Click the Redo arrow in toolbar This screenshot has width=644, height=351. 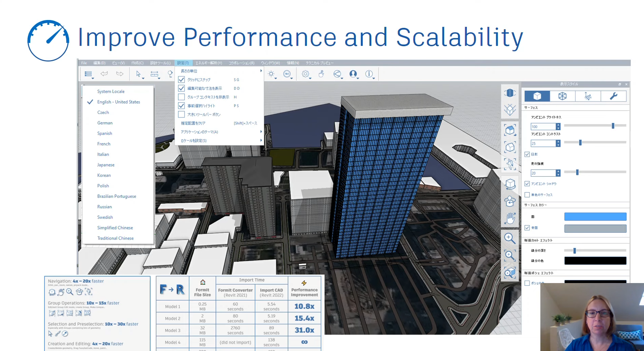coord(120,74)
